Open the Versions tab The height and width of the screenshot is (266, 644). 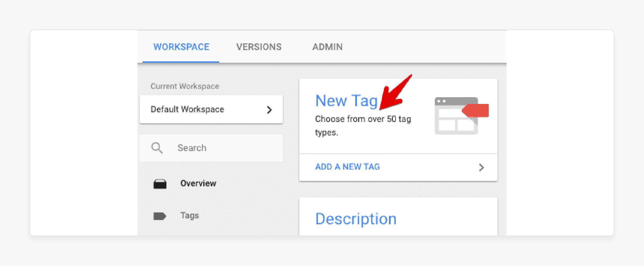tap(259, 47)
